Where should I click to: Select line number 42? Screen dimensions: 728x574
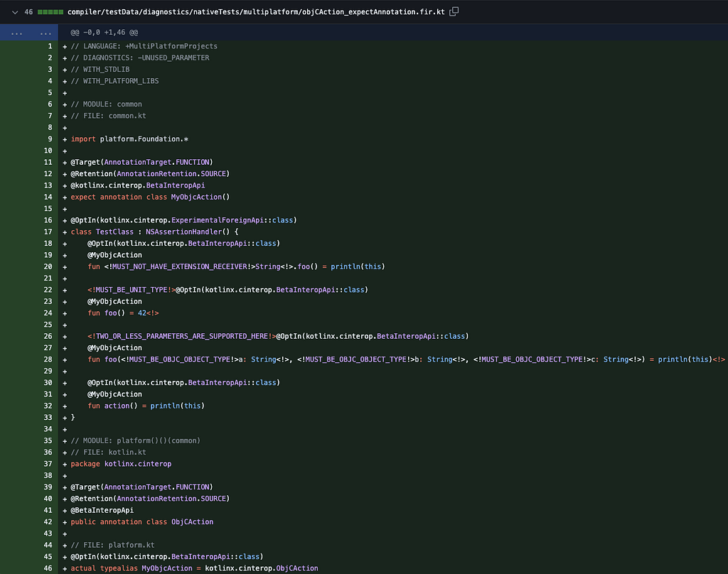coord(48,522)
